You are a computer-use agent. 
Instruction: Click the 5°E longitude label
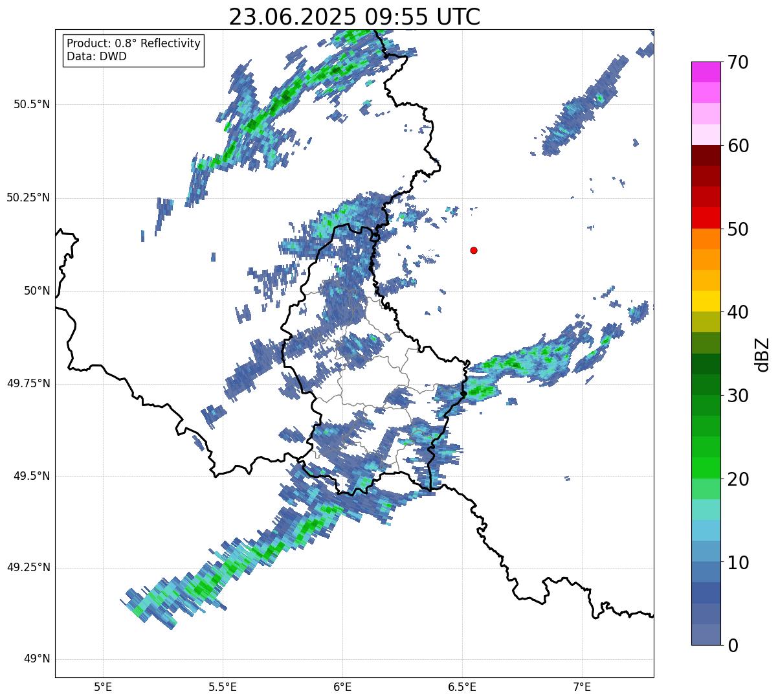pos(103,686)
